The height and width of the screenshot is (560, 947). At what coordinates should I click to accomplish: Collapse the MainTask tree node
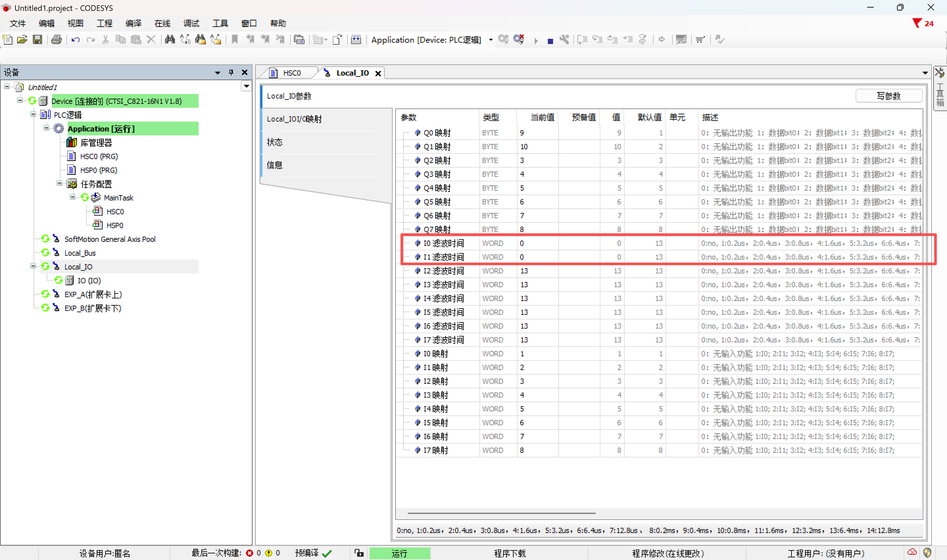(x=72, y=197)
